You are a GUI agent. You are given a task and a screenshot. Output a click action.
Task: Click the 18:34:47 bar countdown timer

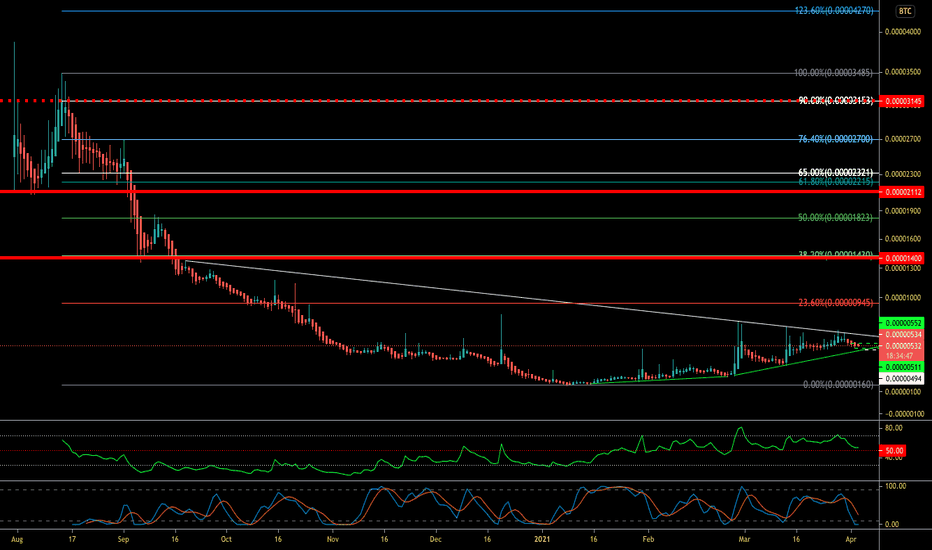click(x=899, y=356)
